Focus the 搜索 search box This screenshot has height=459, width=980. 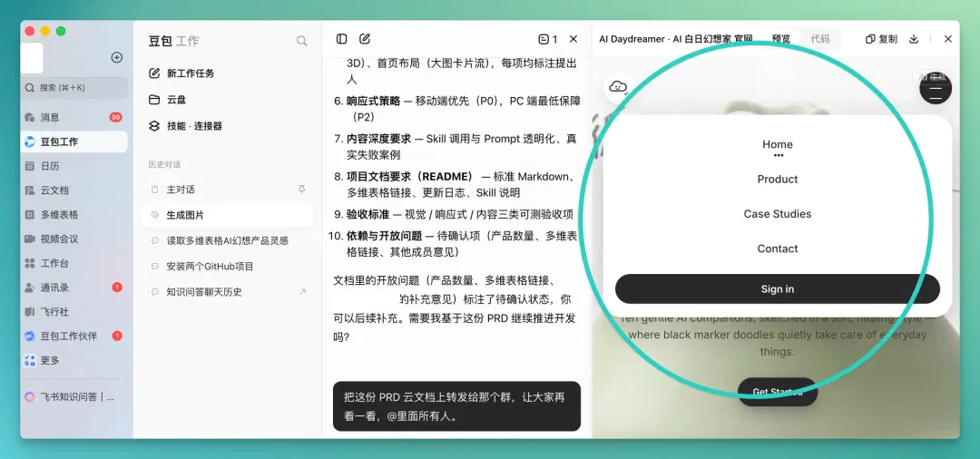pyautogui.click(x=74, y=88)
